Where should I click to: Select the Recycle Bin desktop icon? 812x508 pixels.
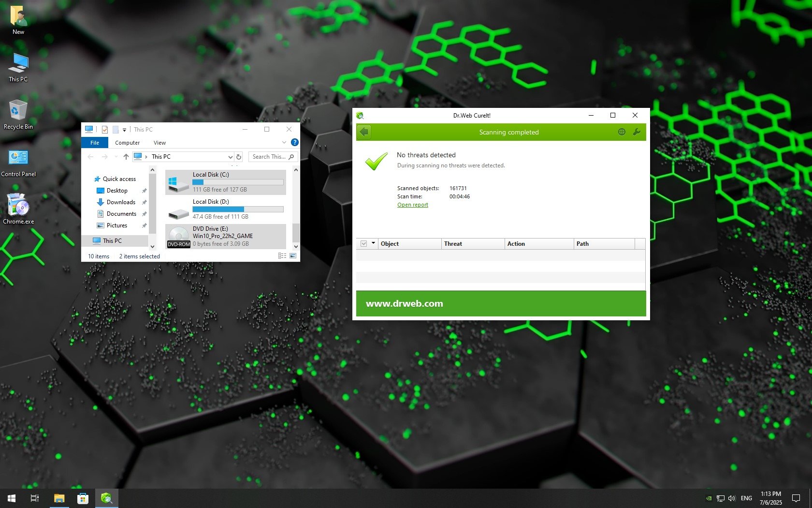point(18,115)
